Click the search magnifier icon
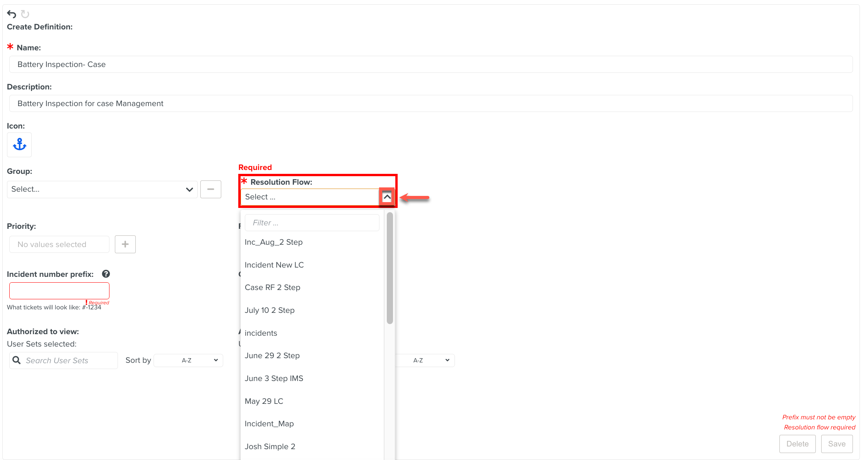868x460 pixels. (x=17, y=360)
